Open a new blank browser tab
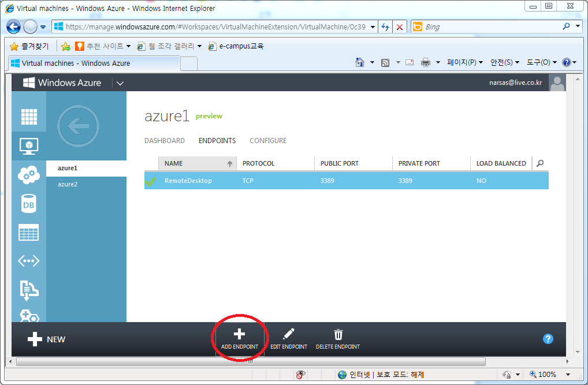 189,64
